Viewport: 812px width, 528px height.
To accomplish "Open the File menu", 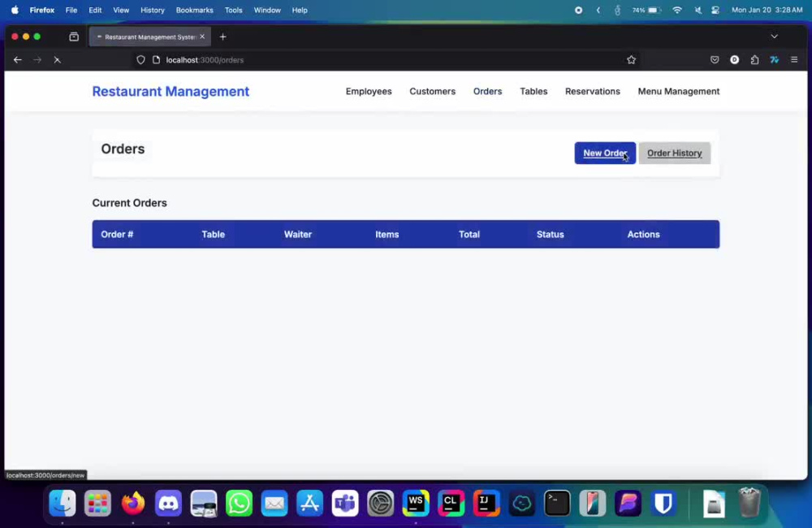I will (71, 10).
